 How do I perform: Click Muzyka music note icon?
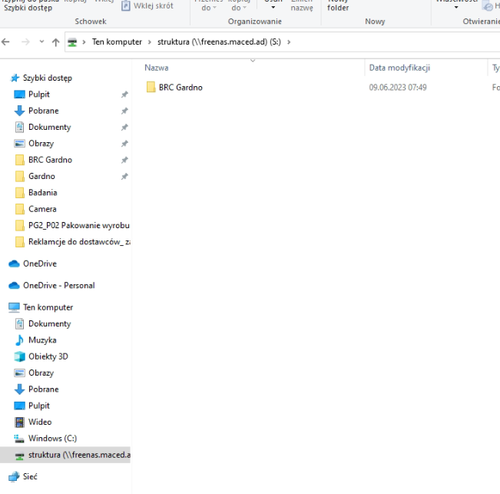click(20, 340)
